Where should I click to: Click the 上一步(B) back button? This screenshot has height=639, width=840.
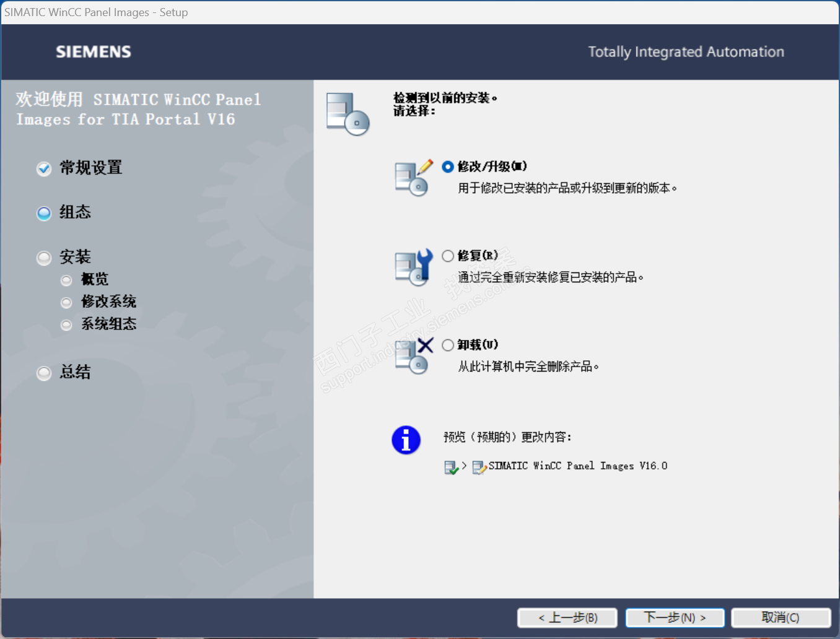pos(567,617)
